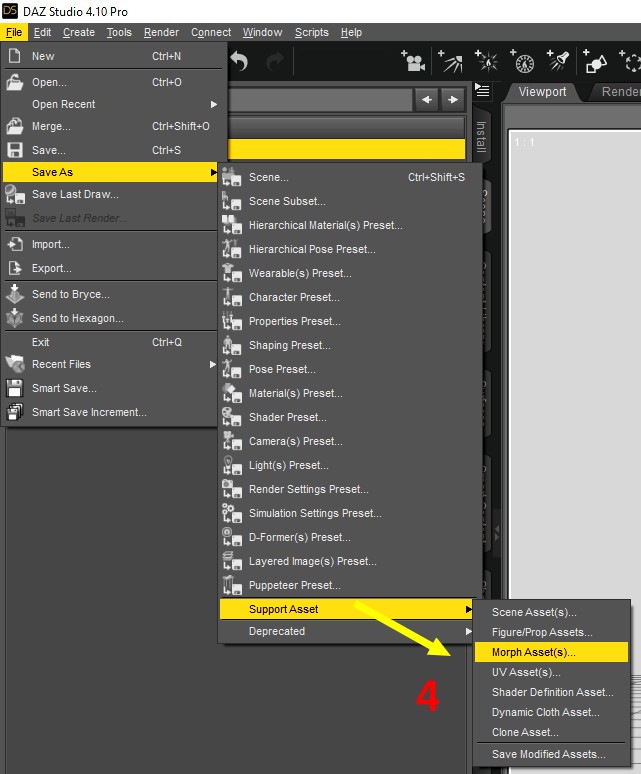This screenshot has width=641, height=774.
Task: Choose Save Last Draw entry
Action: coord(111,194)
